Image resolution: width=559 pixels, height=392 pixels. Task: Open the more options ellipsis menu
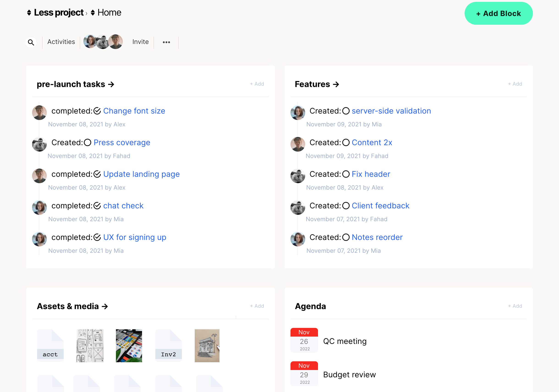click(x=166, y=42)
